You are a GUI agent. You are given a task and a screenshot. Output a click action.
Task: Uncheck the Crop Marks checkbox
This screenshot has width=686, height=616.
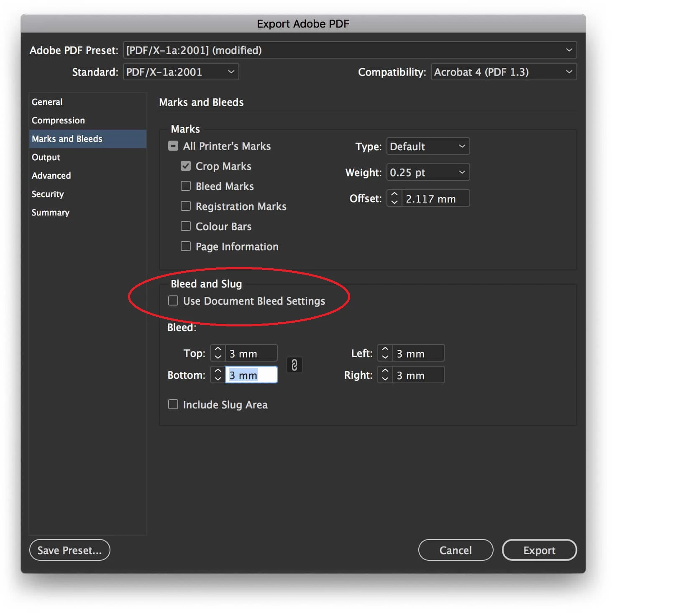186,166
